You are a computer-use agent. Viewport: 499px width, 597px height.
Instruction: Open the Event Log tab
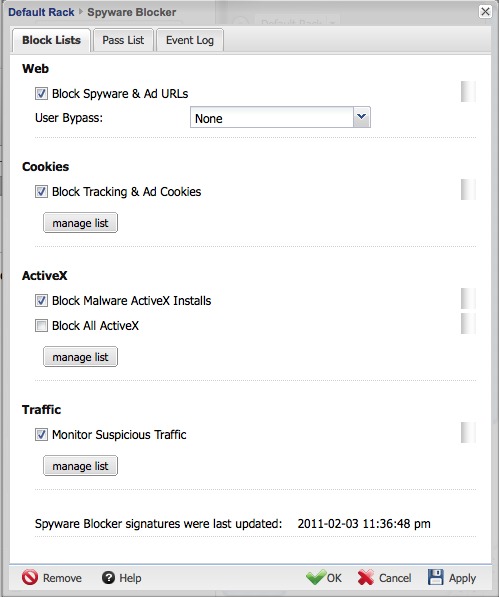tap(190, 40)
